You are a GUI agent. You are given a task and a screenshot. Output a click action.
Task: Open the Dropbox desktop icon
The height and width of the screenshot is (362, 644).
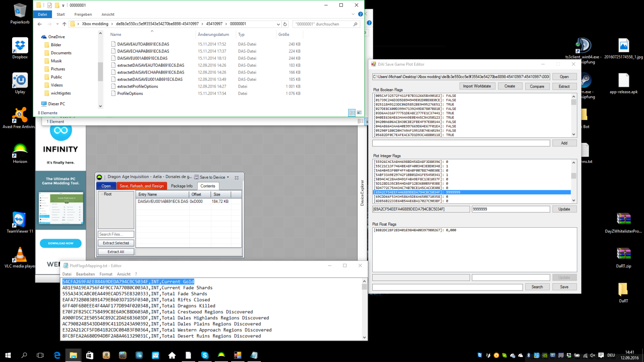20,48
